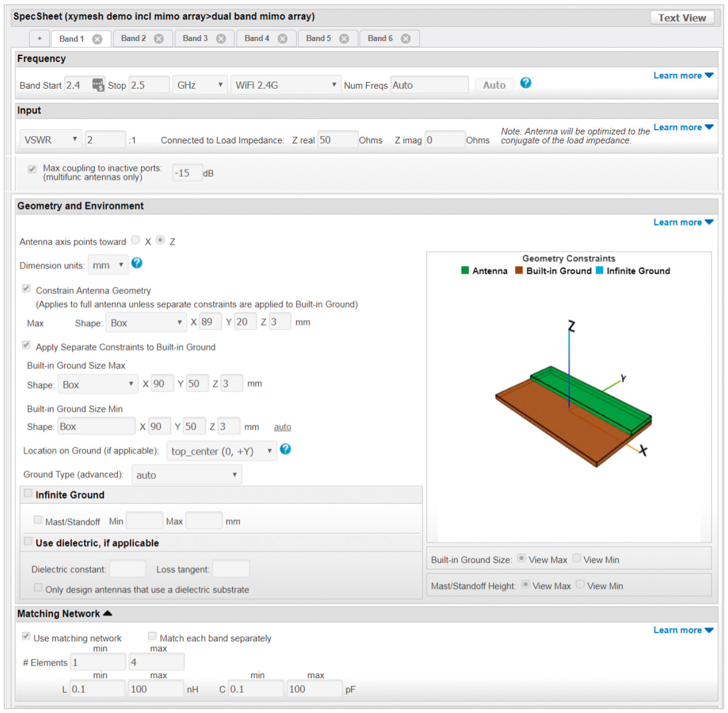Expand the Ground Type auto dropdown
This screenshot has width=728, height=713.
click(186, 475)
